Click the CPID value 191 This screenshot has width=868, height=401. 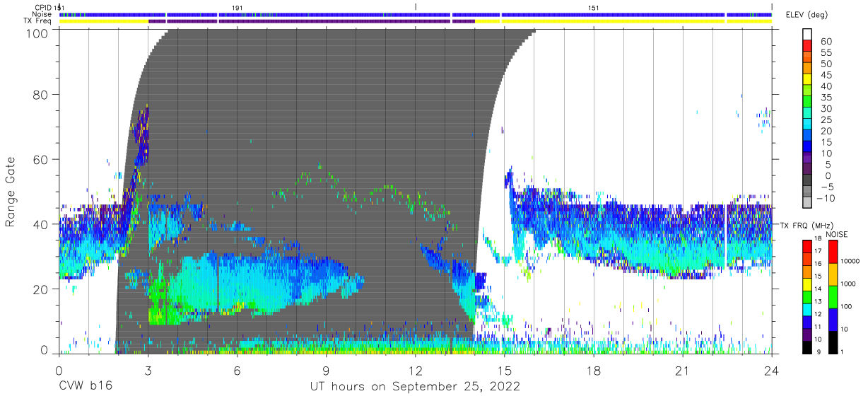tap(237, 7)
